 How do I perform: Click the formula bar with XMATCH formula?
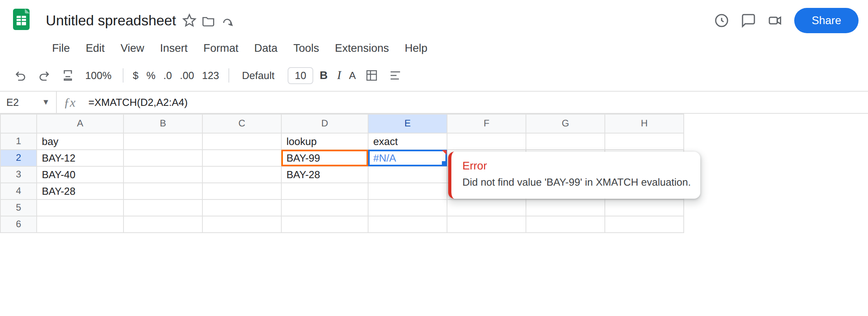click(x=473, y=102)
